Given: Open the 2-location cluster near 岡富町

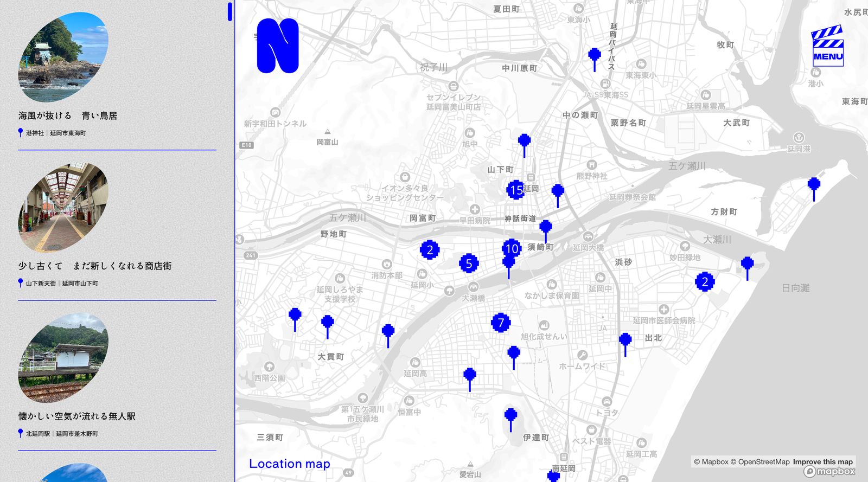Looking at the screenshot, I should tap(430, 249).
